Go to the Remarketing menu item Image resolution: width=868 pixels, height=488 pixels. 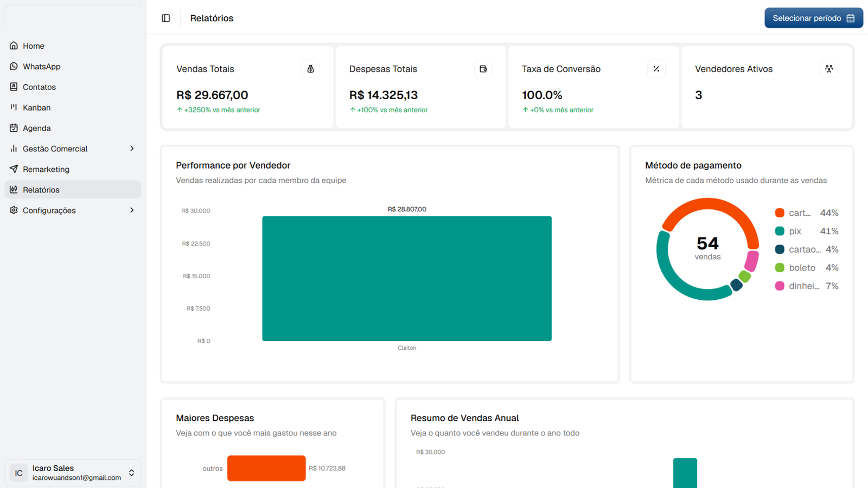pyautogui.click(x=73, y=169)
